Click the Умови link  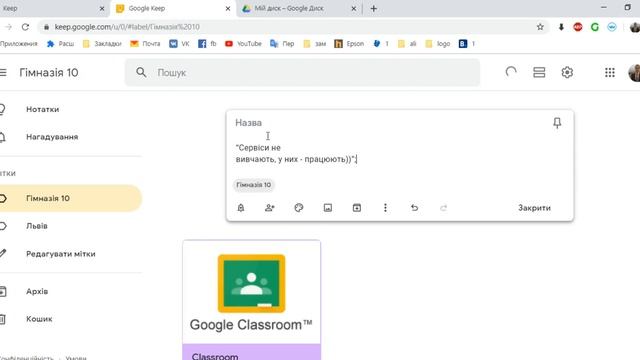(x=76, y=358)
